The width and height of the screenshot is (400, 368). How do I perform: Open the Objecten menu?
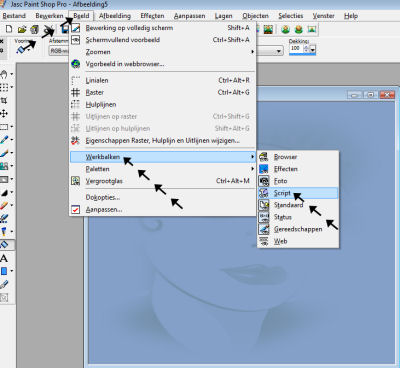point(255,16)
